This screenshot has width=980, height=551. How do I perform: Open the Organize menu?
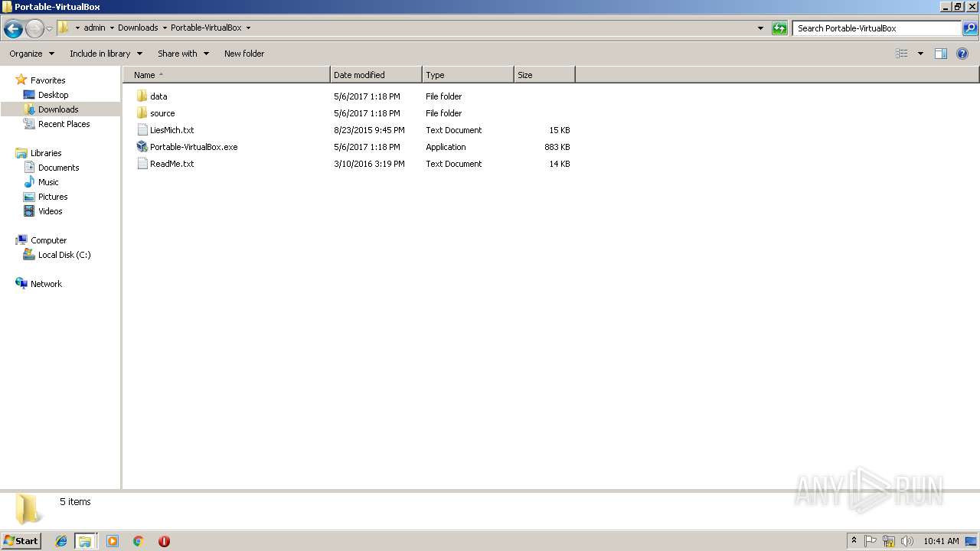click(31, 54)
